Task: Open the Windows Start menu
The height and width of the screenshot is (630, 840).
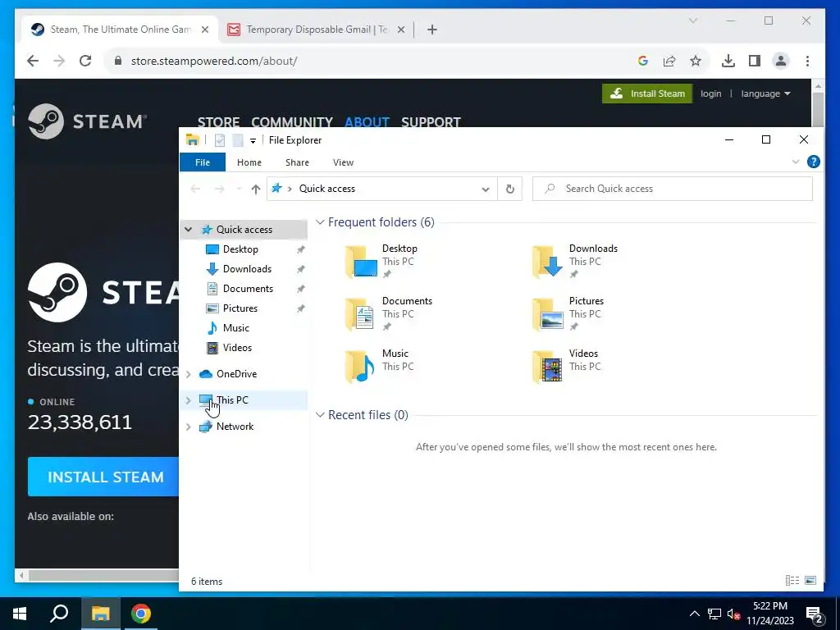Action: point(20,614)
